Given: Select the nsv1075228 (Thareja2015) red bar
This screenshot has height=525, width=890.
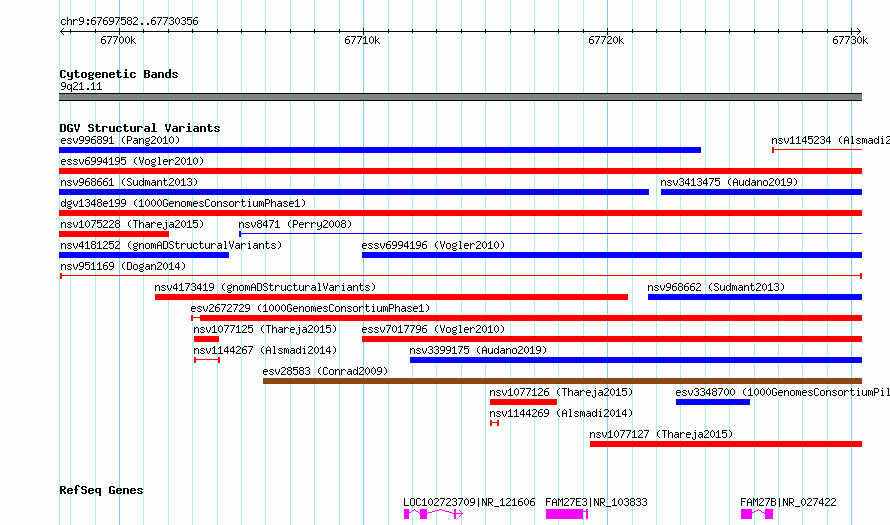Looking at the screenshot, I should 114,234.
